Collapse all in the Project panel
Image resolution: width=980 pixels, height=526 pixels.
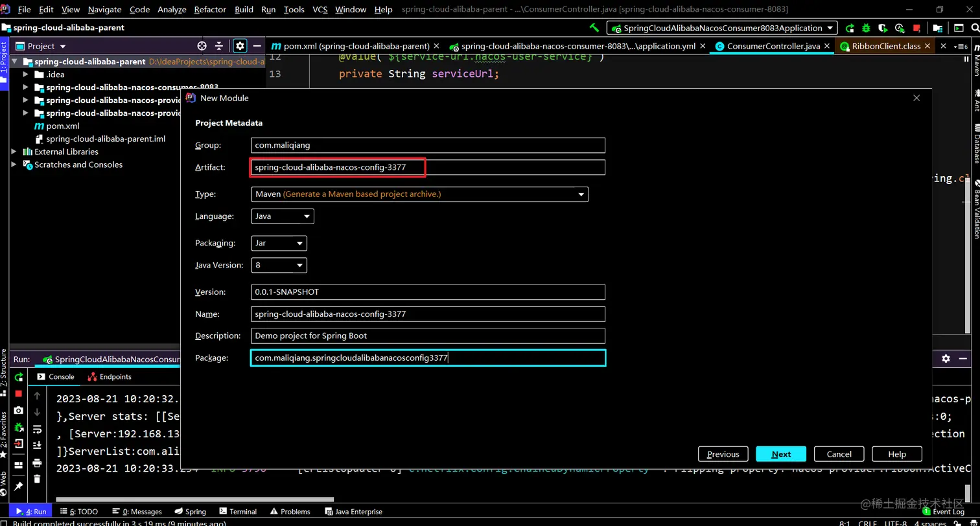[x=219, y=46]
